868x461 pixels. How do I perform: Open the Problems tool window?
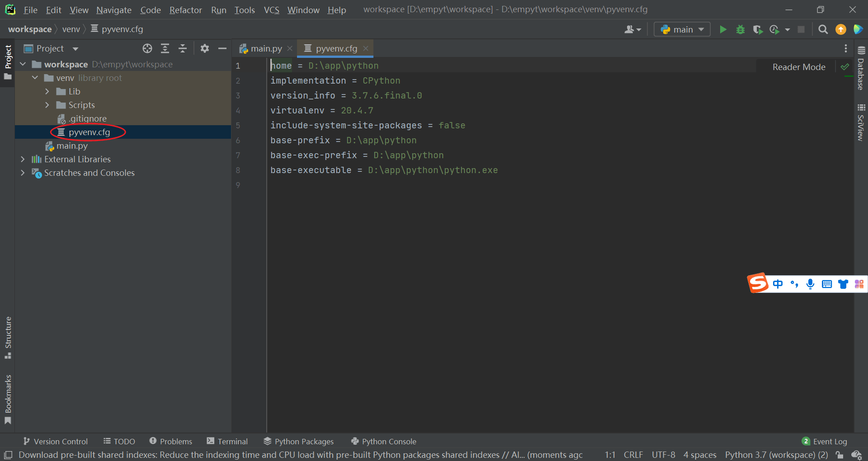click(171, 442)
